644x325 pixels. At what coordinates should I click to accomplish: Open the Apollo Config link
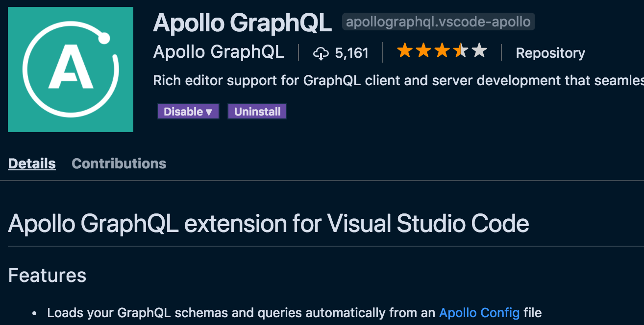479,312
